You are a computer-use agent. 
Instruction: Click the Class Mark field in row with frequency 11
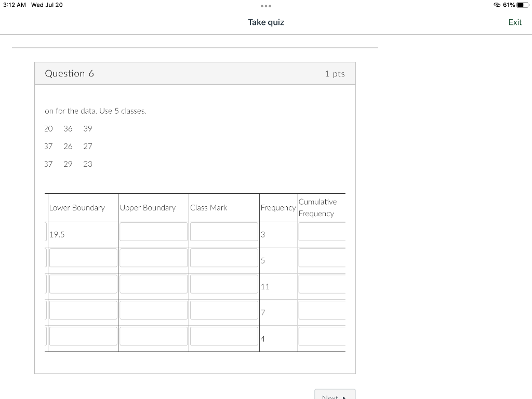[x=223, y=284]
